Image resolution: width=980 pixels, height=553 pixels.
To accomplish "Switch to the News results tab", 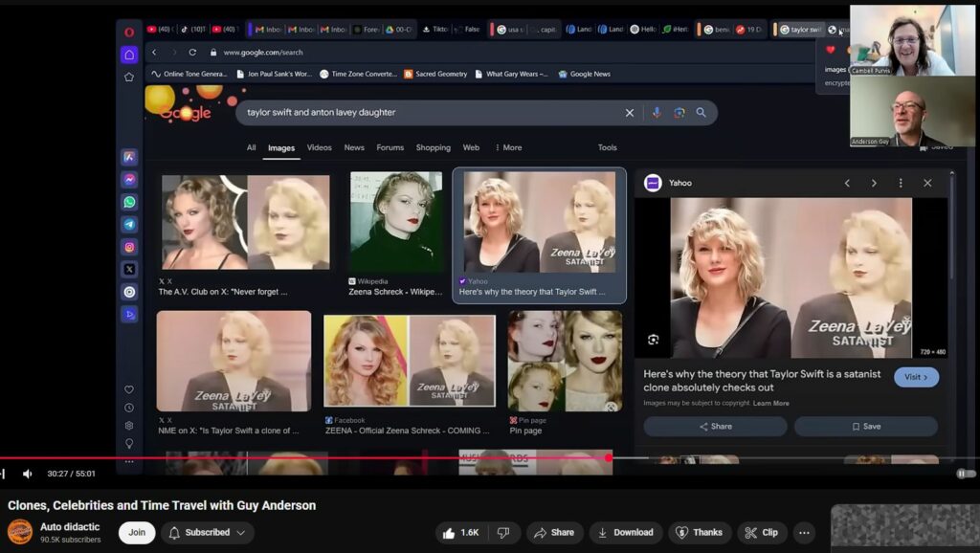I will point(354,147).
